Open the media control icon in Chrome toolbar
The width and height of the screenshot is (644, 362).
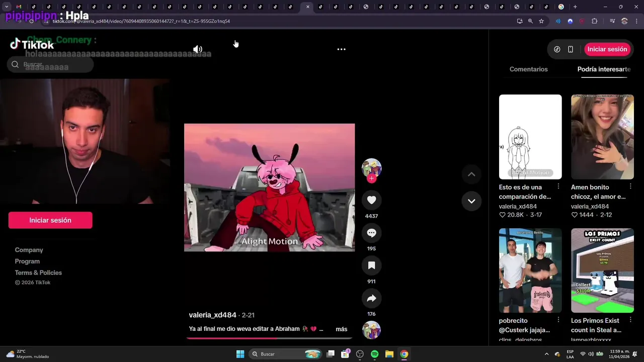click(x=612, y=21)
